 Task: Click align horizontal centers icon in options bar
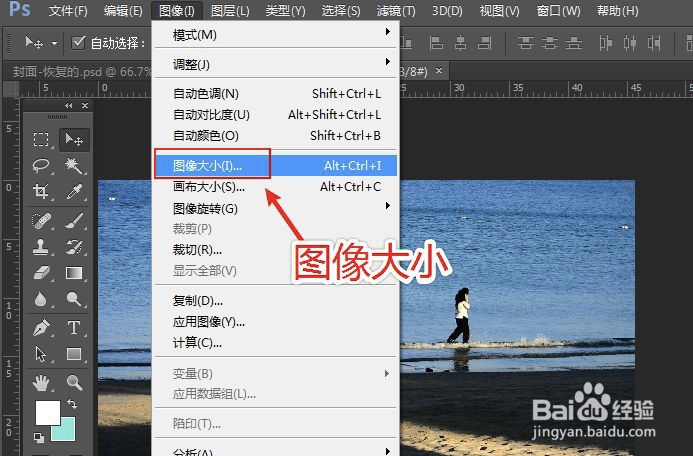click(461, 43)
